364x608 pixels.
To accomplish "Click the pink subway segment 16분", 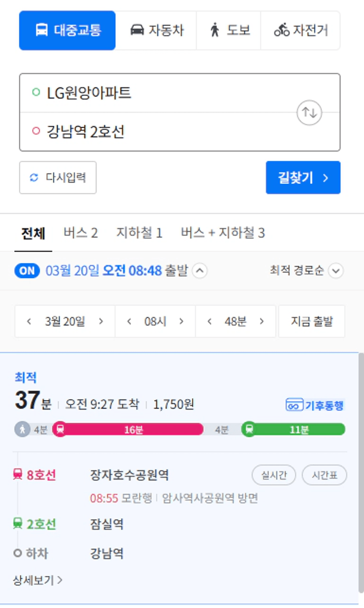I will 128,429.
